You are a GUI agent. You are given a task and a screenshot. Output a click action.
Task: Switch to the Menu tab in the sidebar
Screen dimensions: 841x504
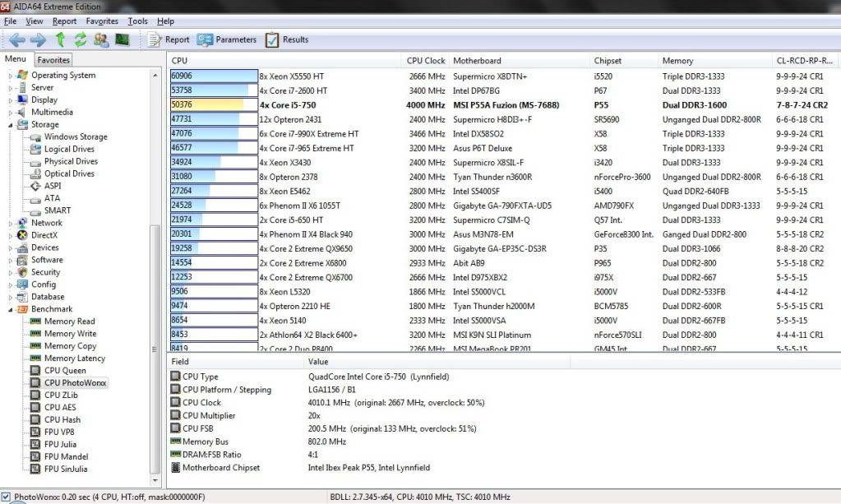pos(16,59)
